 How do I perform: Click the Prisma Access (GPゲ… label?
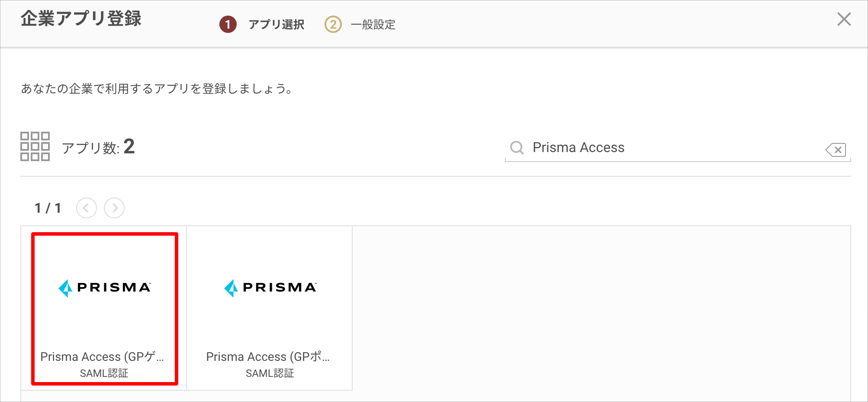click(102, 357)
